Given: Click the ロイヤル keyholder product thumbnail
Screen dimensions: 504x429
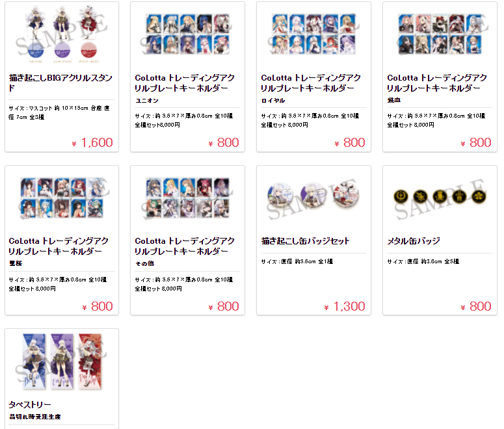Looking at the screenshot, I should 313,34.
